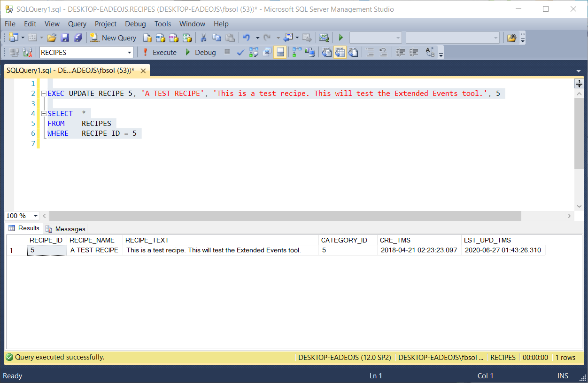The image size is (588, 383).
Task: Select the 'A TEST RECIPE' result cell
Action: coord(95,250)
